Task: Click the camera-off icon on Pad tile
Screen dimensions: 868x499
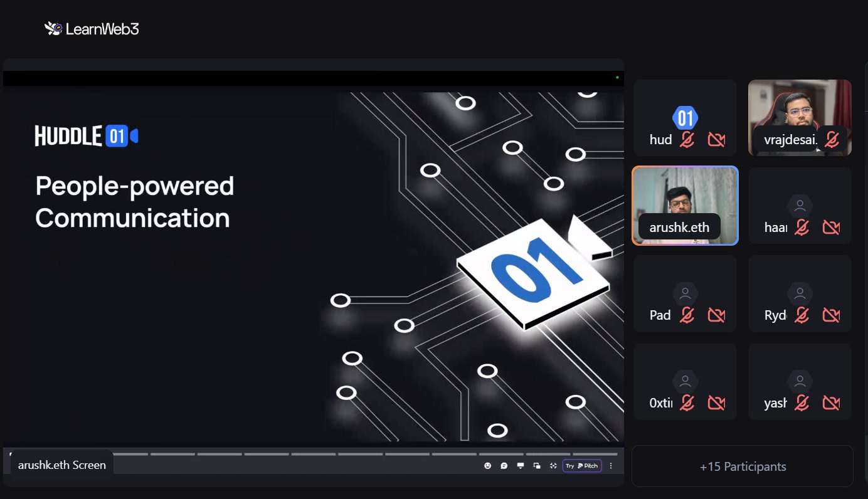Action: [716, 315]
